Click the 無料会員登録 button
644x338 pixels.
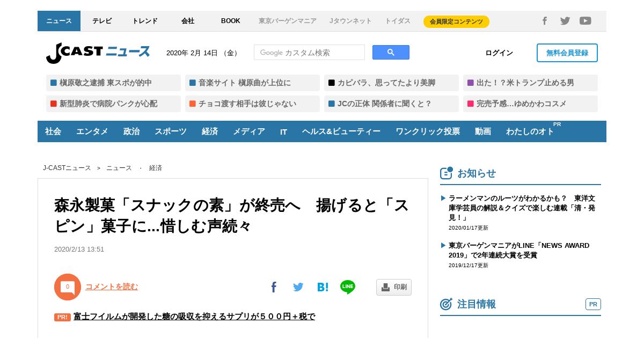pyautogui.click(x=567, y=53)
